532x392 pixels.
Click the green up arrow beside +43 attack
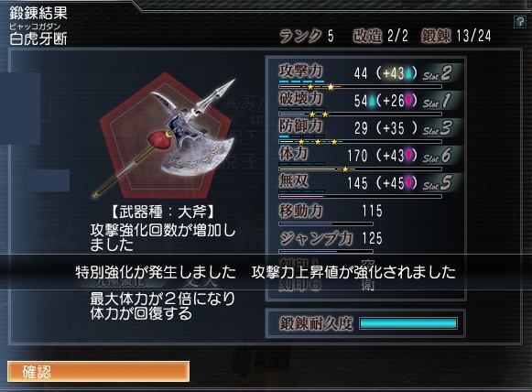(408, 73)
